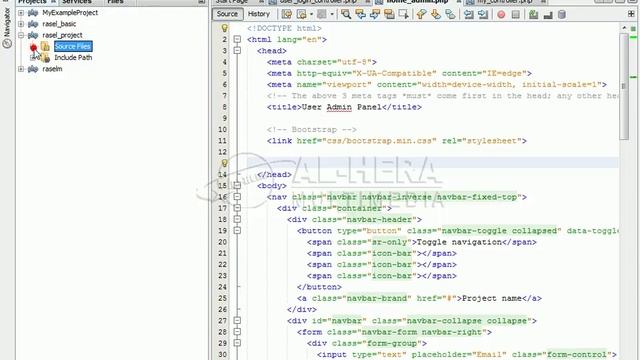Click the top green error stripe mark
This screenshot has height=360, width=640.
click(x=633, y=37)
